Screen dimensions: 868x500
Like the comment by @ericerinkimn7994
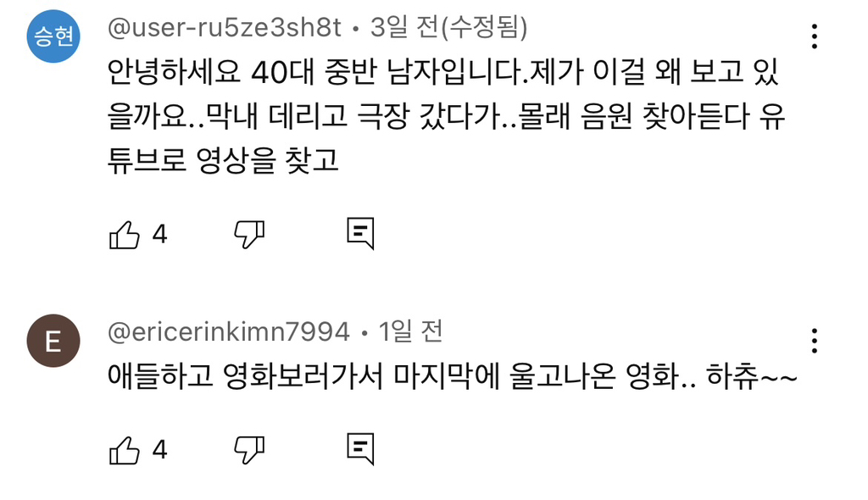pyautogui.click(x=125, y=450)
